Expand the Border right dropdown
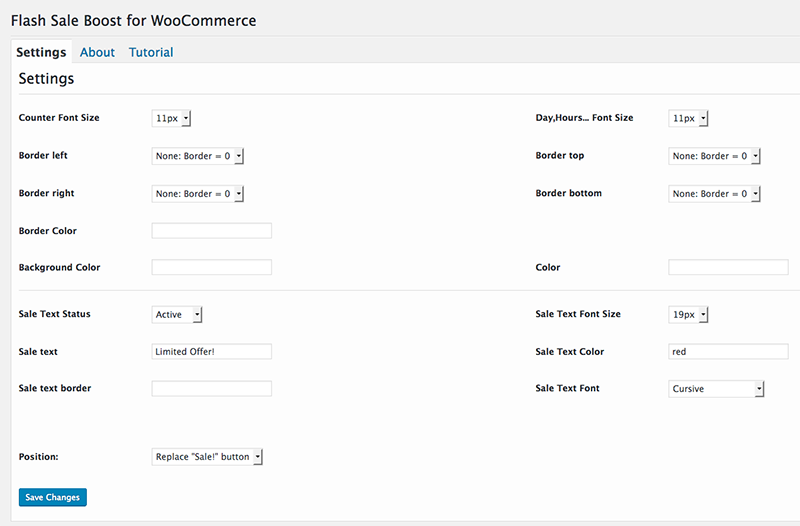The width and height of the screenshot is (800, 526). coord(197,193)
